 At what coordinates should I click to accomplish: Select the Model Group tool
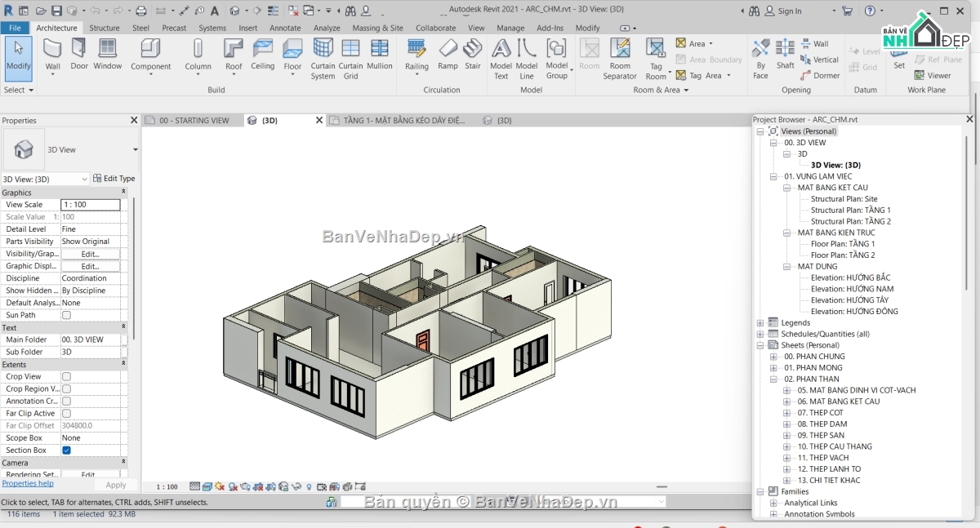click(557, 59)
